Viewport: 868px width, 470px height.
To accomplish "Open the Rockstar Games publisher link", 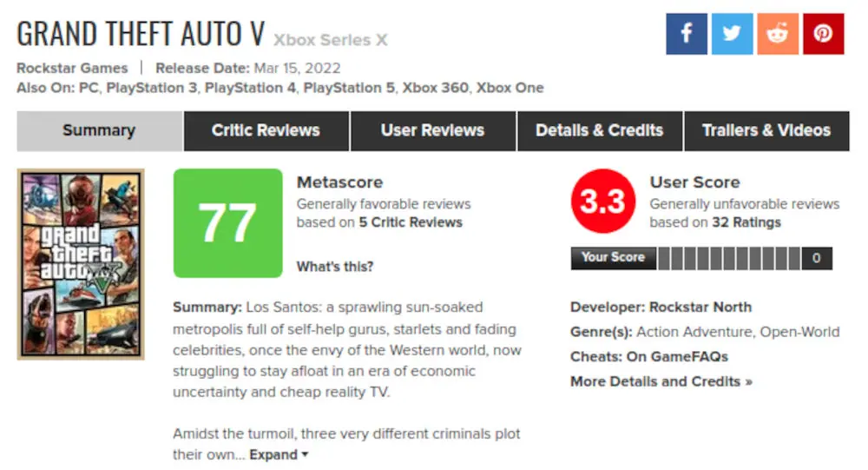I will pyautogui.click(x=72, y=68).
